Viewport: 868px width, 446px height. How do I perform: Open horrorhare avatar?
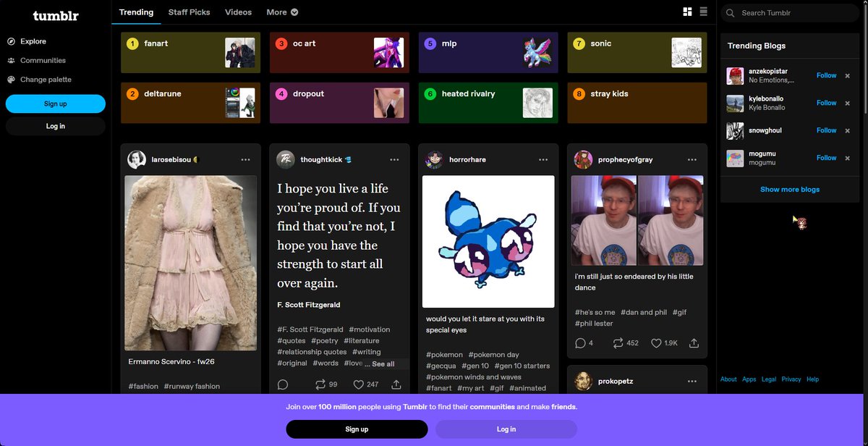[x=435, y=159]
